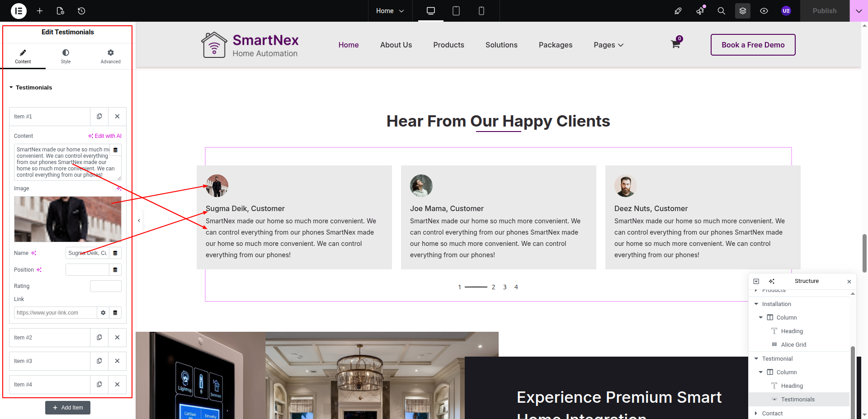Duplicate testimonial Item #1
The height and width of the screenshot is (419, 868).
(99, 117)
